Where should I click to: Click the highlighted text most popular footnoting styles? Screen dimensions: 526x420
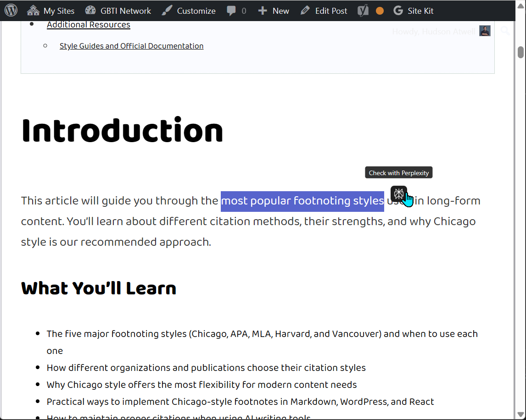(x=302, y=200)
